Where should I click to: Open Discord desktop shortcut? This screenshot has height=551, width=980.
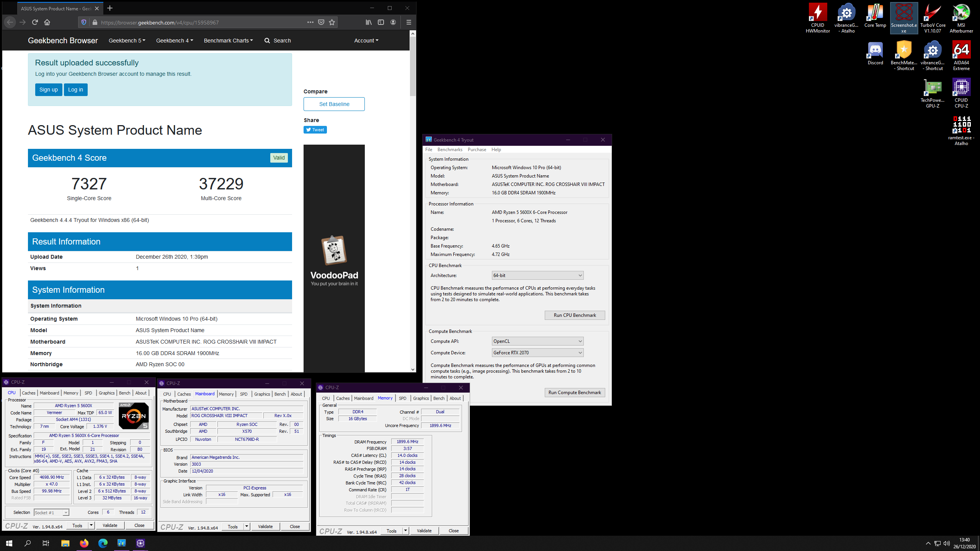(x=875, y=54)
